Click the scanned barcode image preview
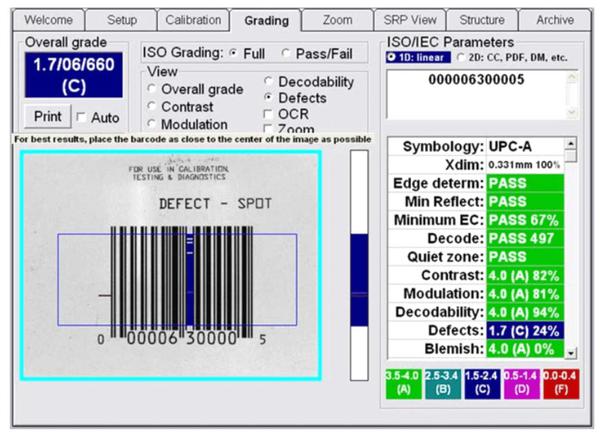600x433 pixels. pyautogui.click(x=171, y=265)
